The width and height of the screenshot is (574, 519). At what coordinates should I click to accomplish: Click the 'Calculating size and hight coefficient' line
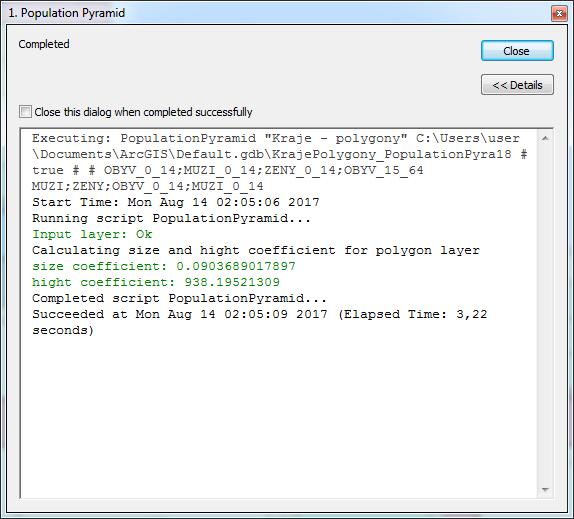click(x=256, y=250)
